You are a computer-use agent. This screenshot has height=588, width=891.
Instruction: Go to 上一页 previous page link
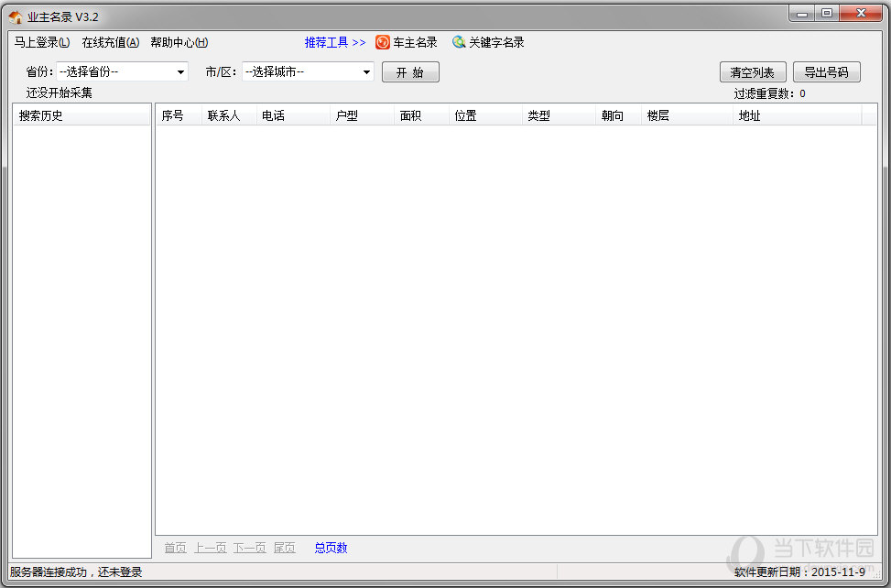tap(211, 548)
